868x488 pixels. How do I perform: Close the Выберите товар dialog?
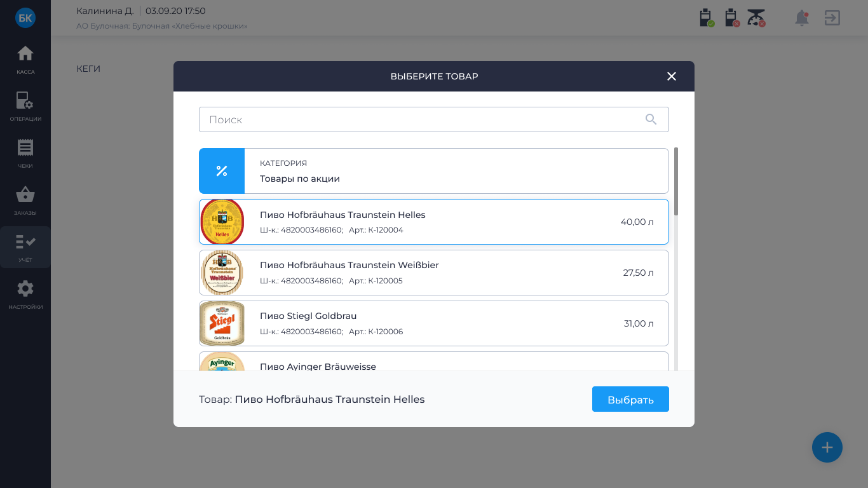(672, 76)
